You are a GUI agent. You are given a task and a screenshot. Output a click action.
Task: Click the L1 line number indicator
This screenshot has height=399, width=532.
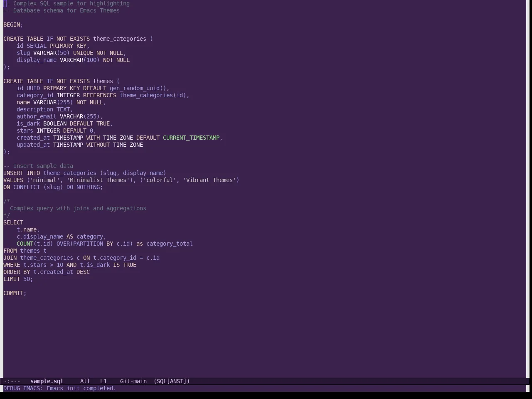point(103,381)
